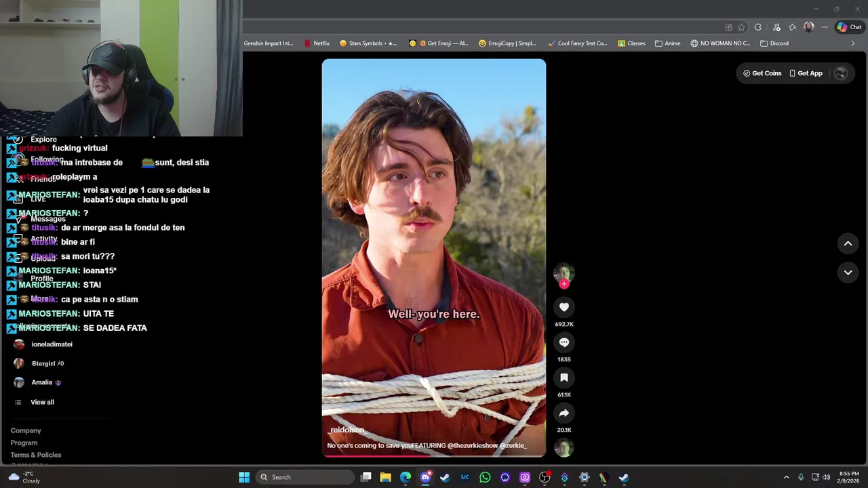
Task: Expand the Company footer section
Action: tap(26, 431)
